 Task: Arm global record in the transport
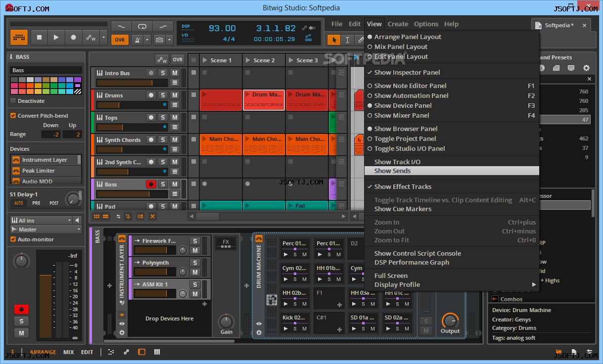(73, 38)
